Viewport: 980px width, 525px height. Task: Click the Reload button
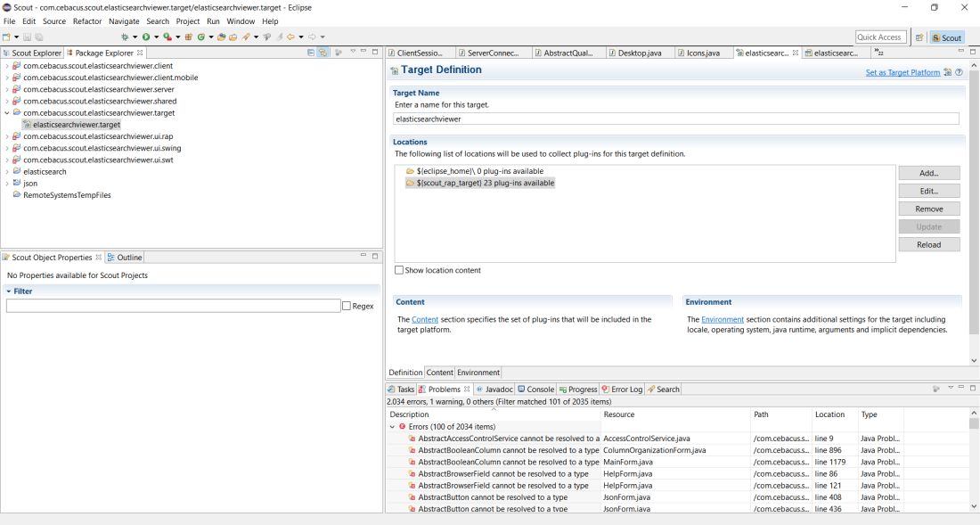pos(928,244)
